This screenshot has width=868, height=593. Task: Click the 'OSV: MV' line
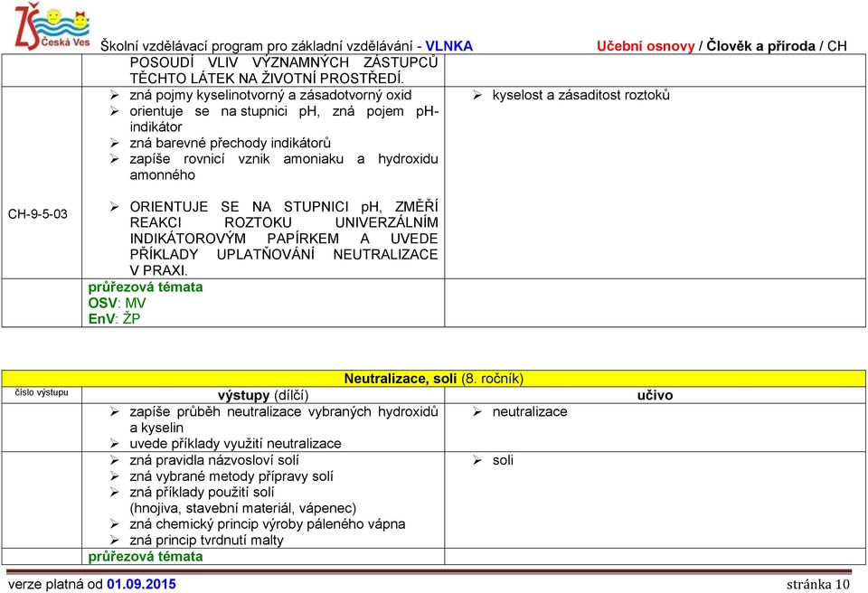pyautogui.click(x=117, y=303)
